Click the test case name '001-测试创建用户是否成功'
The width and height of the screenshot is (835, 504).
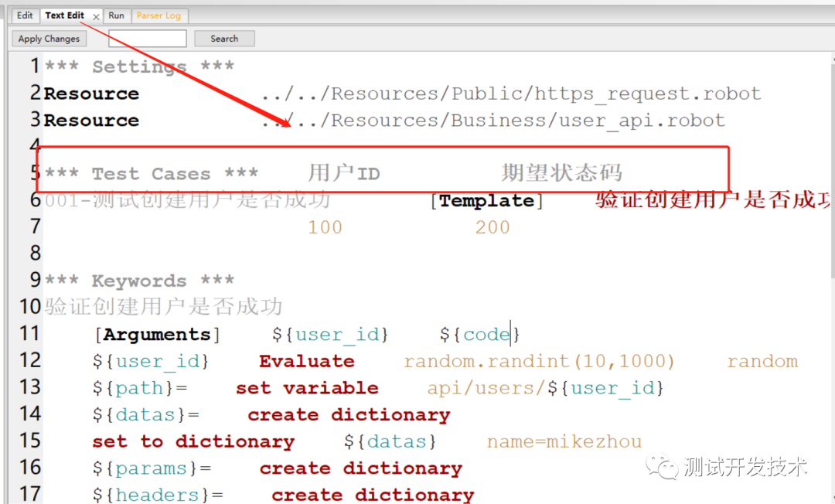pyautogui.click(x=187, y=200)
